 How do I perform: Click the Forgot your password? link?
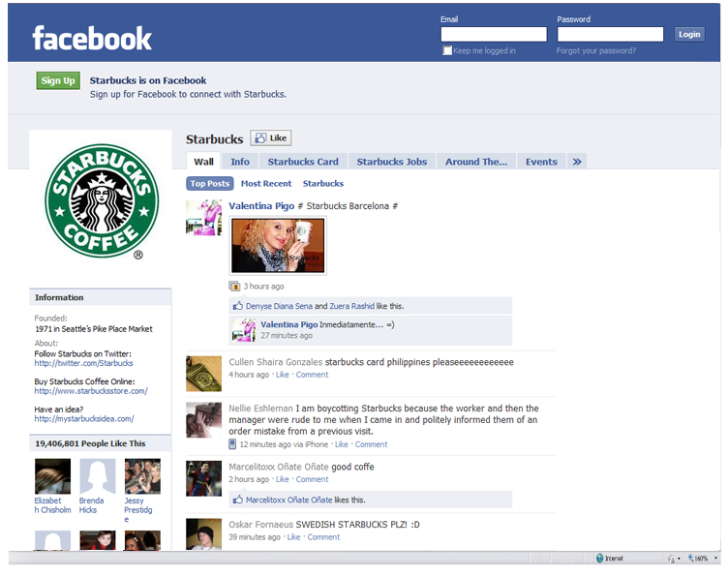tap(596, 50)
